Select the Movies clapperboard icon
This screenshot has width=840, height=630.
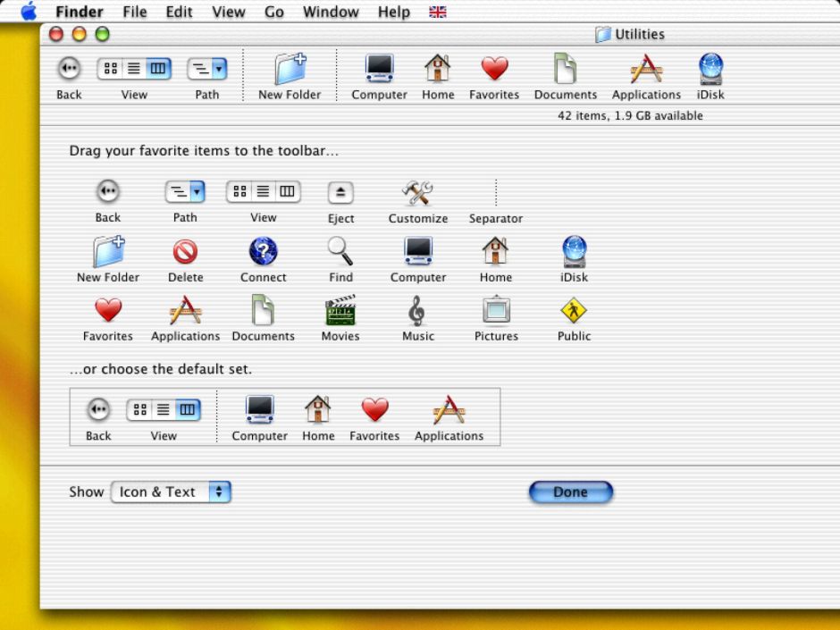point(340,310)
